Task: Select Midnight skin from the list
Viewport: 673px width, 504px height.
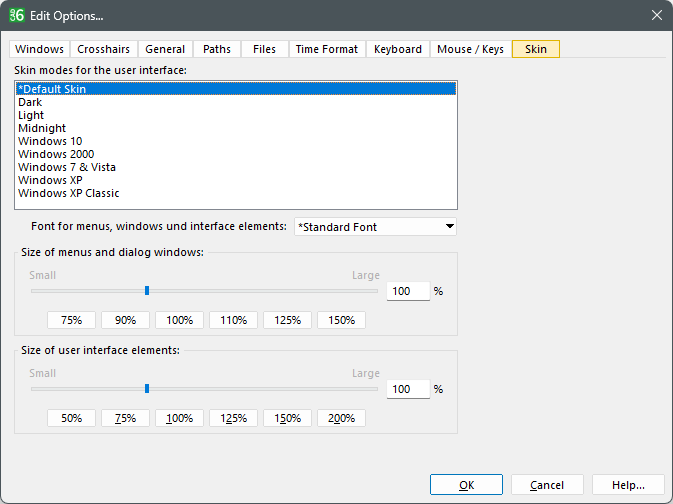Action: coord(42,128)
